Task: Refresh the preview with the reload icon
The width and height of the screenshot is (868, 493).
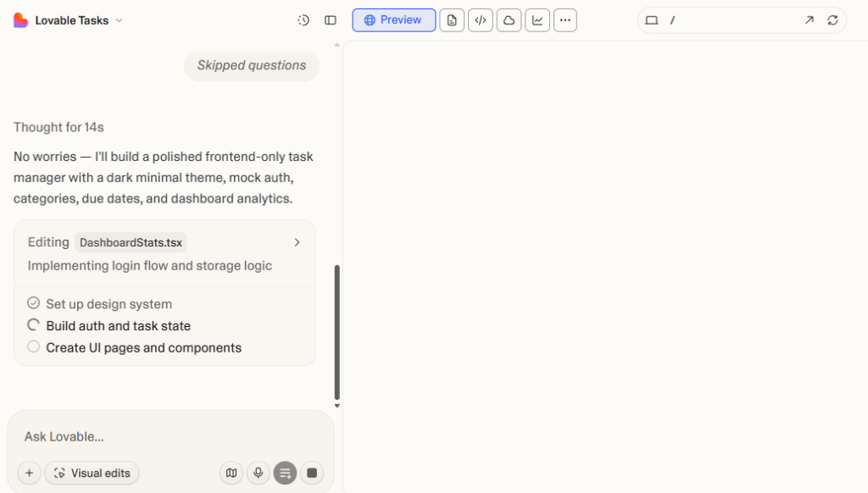Action: [833, 19]
